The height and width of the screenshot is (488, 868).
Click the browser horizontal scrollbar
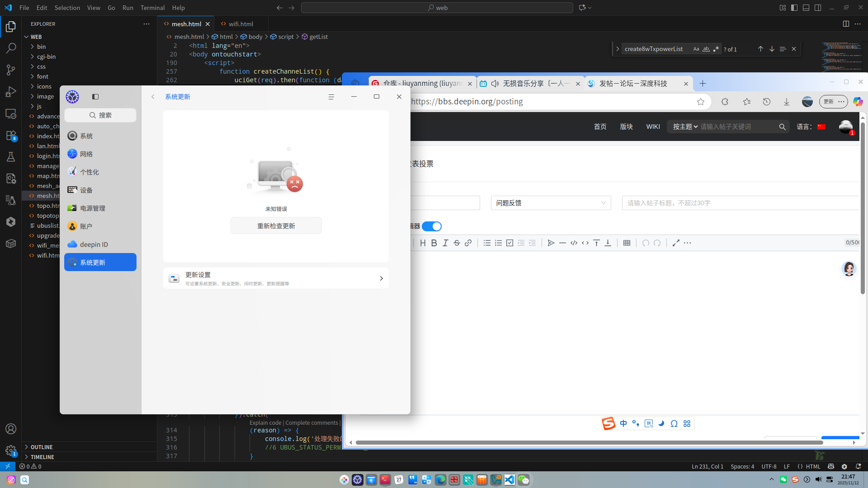[x=589, y=443]
